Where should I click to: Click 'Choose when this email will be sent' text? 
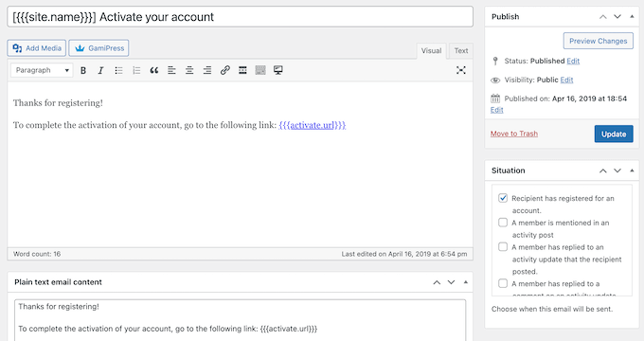click(x=552, y=309)
